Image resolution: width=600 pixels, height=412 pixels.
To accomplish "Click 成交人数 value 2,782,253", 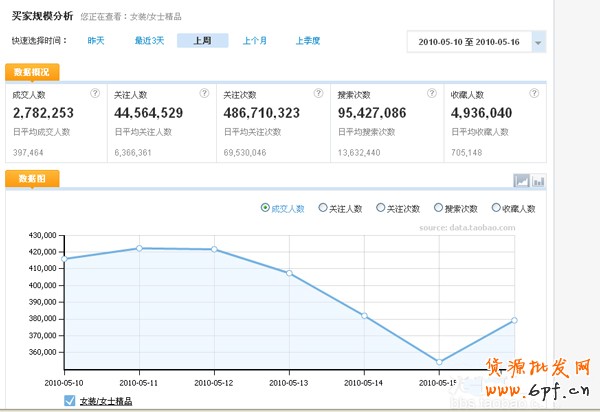I will (43, 113).
